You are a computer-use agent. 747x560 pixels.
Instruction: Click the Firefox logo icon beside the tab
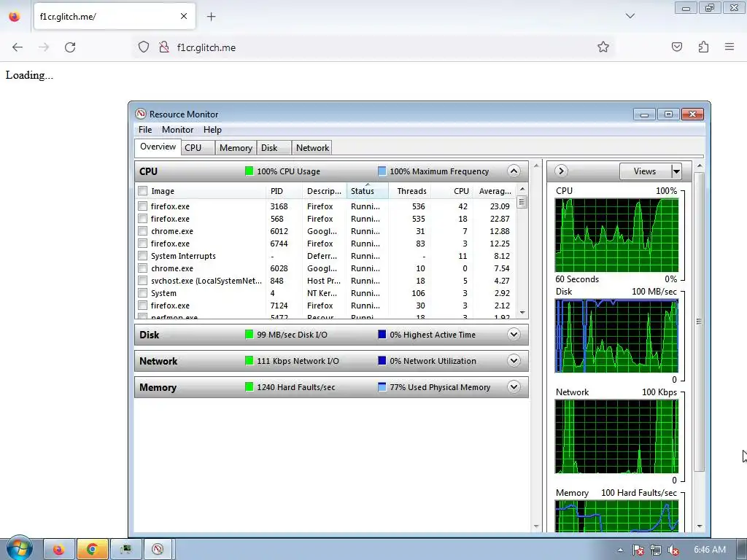pos(15,17)
